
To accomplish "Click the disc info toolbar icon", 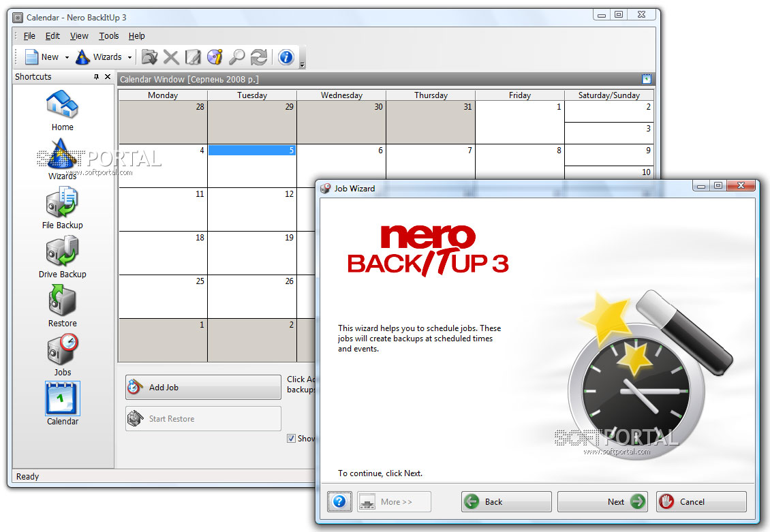I will tap(215, 57).
